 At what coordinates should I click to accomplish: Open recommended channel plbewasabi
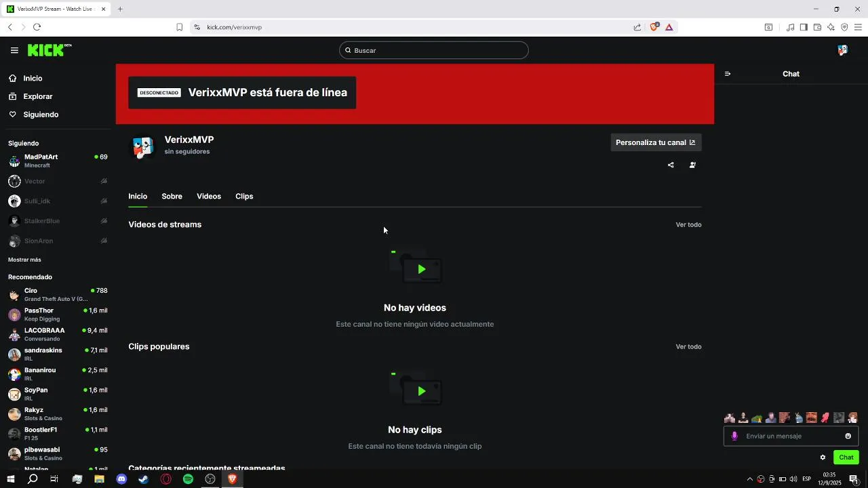[x=58, y=453]
